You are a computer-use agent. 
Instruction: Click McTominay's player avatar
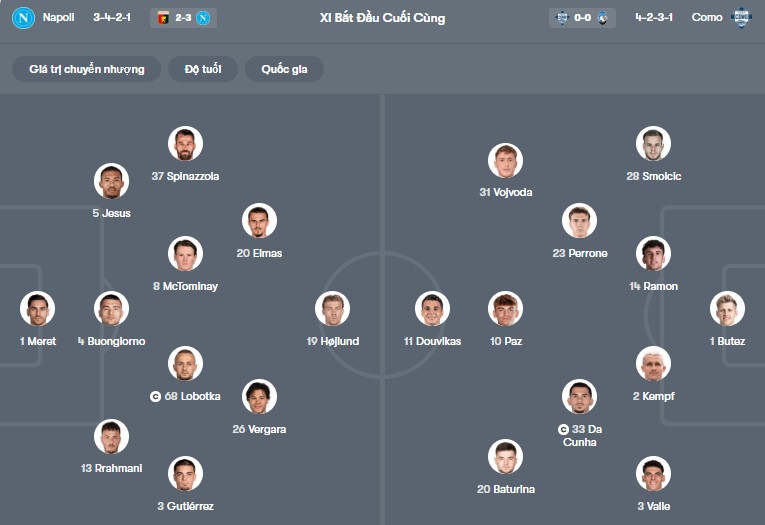(x=185, y=254)
